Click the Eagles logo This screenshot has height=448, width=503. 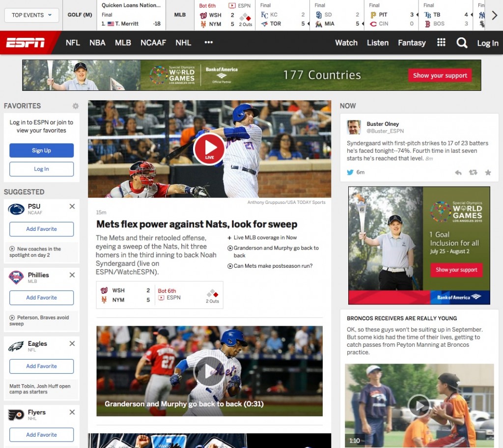(x=16, y=346)
